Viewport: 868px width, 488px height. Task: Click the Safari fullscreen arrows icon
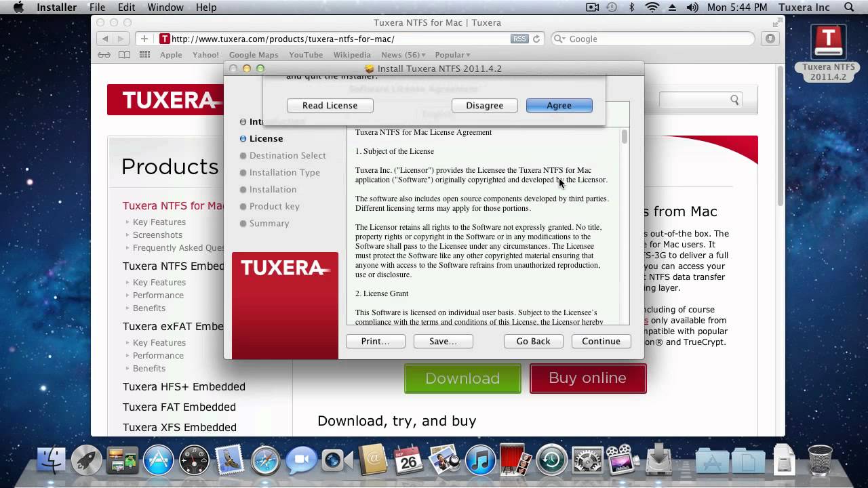click(777, 23)
